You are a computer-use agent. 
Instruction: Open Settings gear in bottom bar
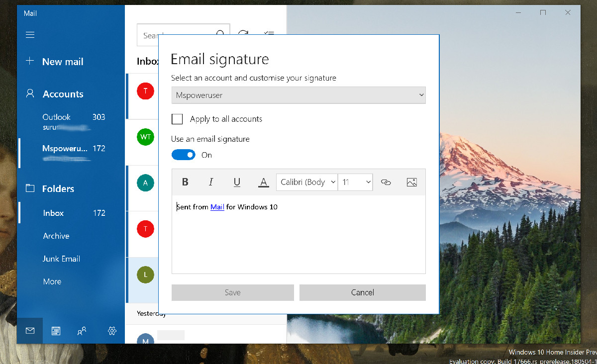(112, 331)
